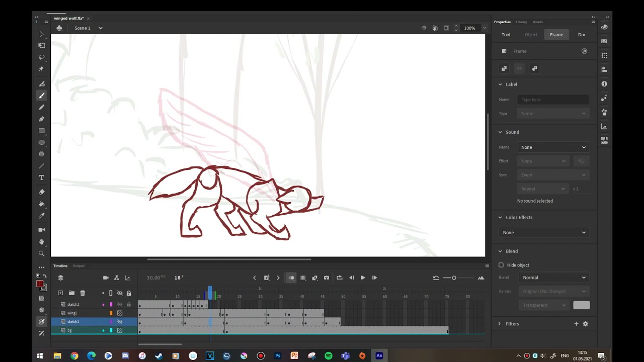Viewport: 644px width, 362px height.
Task: Open the Library panel tab
Action: (521, 22)
